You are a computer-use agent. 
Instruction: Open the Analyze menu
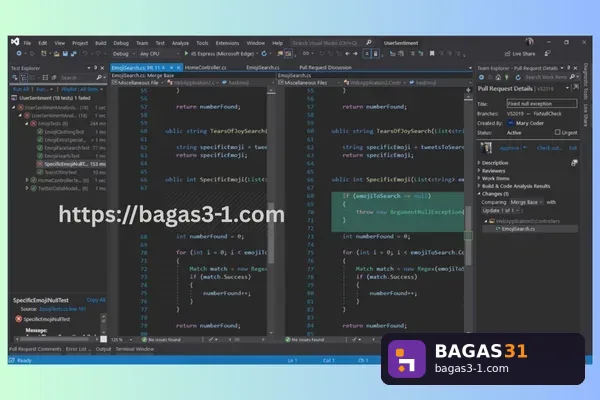[180, 43]
